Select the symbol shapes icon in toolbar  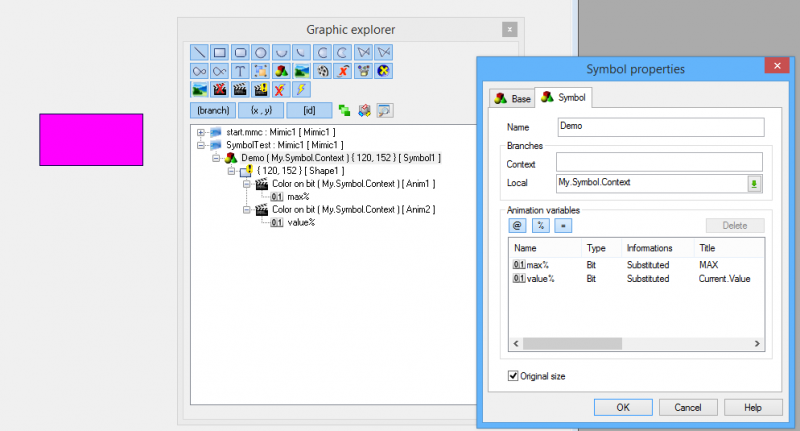click(x=281, y=71)
